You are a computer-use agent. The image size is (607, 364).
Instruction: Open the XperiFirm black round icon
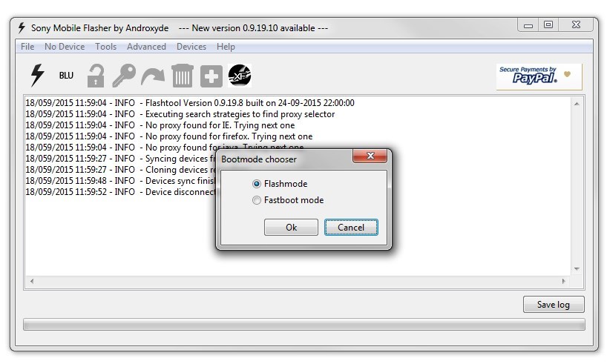[x=240, y=76]
